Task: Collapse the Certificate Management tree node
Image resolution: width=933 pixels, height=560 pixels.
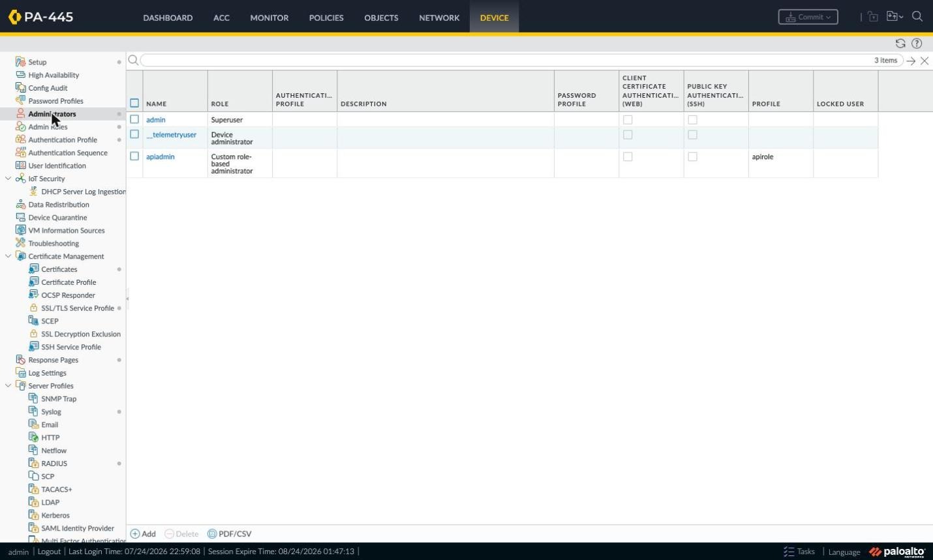Action: tap(8, 256)
